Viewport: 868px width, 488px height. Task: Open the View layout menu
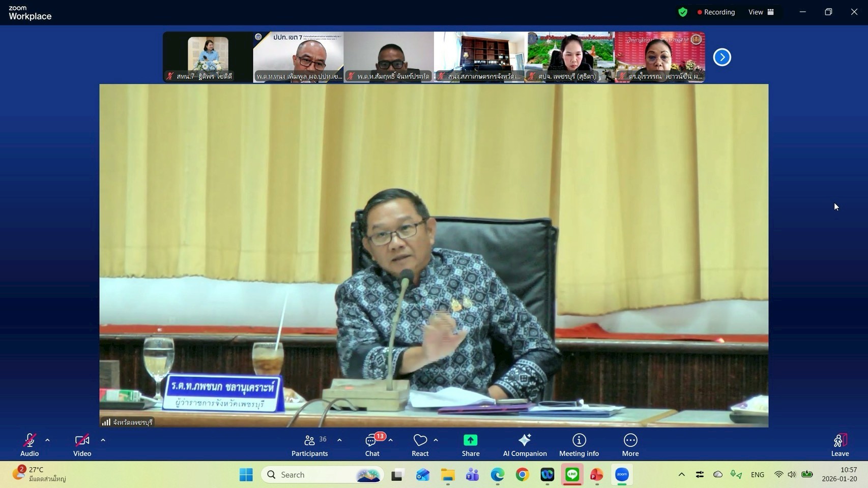761,12
